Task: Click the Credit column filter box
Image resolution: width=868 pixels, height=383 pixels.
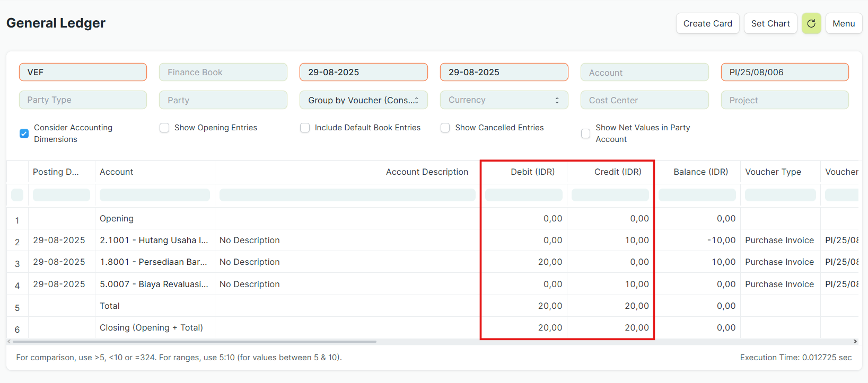Action: pos(610,195)
